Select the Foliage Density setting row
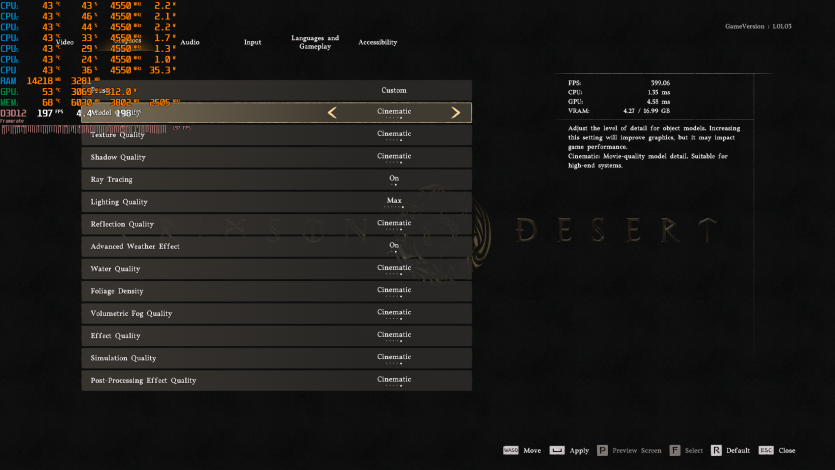835x470 pixels. point(276,291)
